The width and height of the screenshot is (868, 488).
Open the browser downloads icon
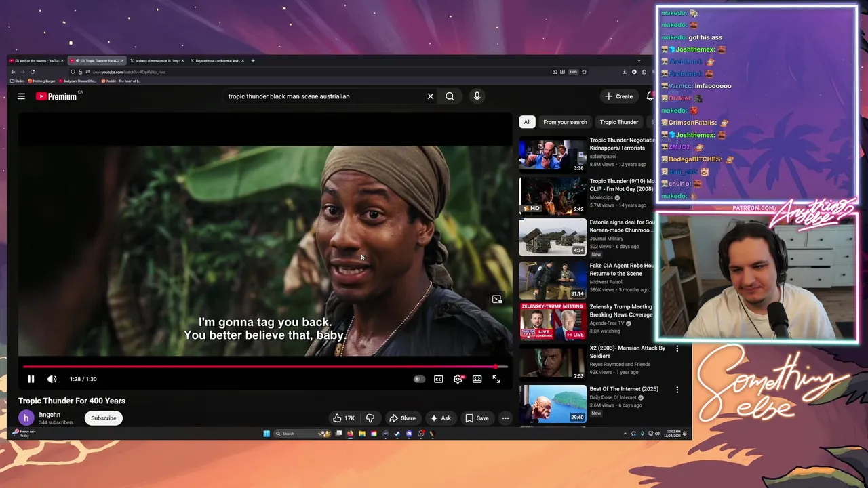(x=624, y=72)
